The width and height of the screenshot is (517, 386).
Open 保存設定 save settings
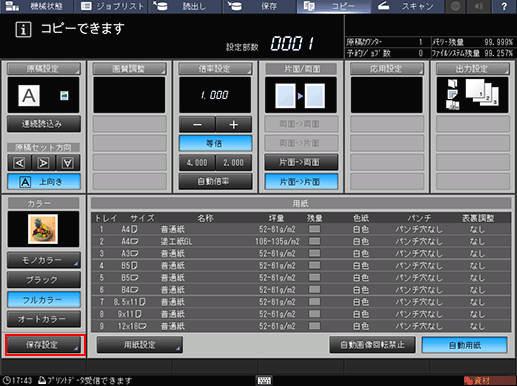coord(44,345)
